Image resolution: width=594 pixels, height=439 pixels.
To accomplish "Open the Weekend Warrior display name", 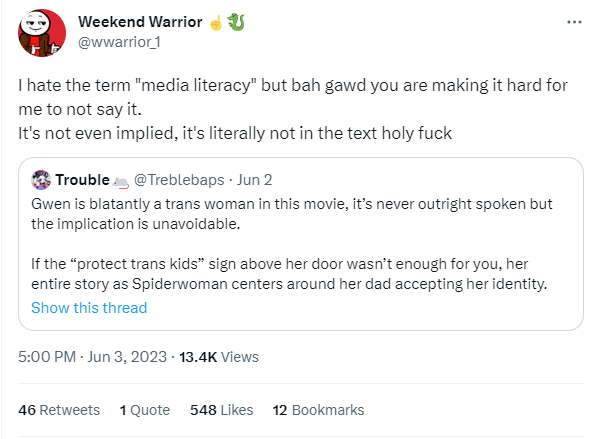I will point(140,22).
